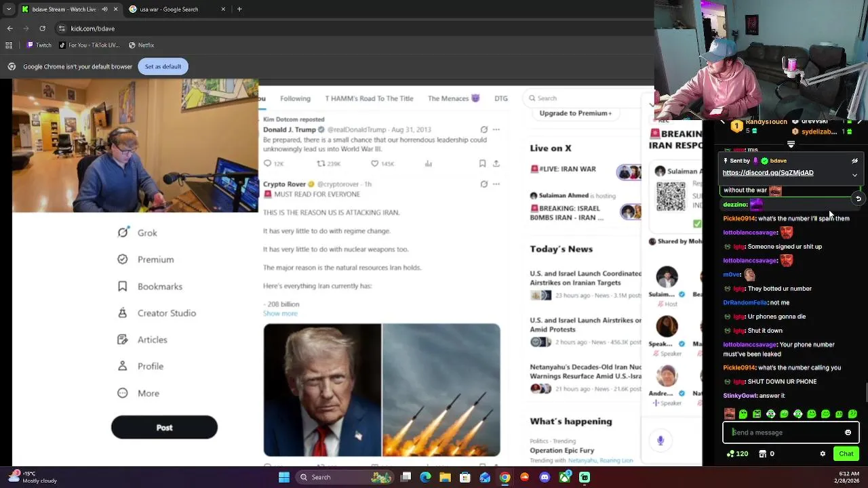
Task: Open the More menu in the sidebar
Action: tap(138, 393)
